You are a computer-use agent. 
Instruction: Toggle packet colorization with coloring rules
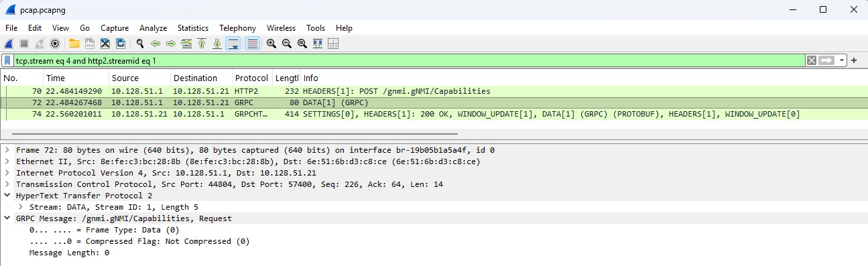coord(252,44)
